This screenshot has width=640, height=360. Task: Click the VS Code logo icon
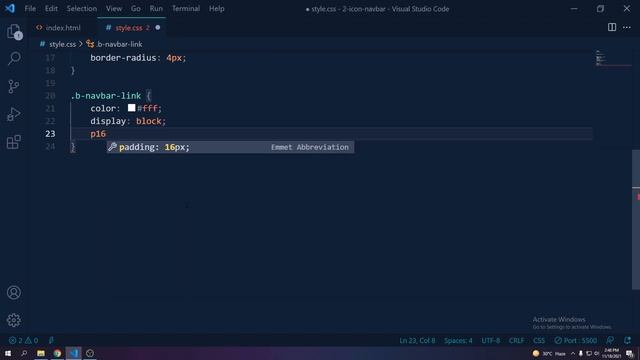10,9
